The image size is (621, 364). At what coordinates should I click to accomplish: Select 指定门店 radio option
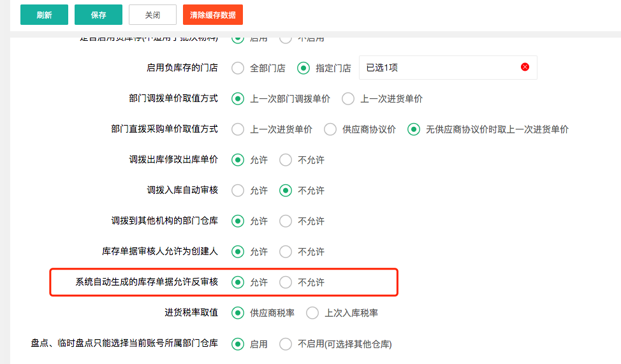click(303, 68)
